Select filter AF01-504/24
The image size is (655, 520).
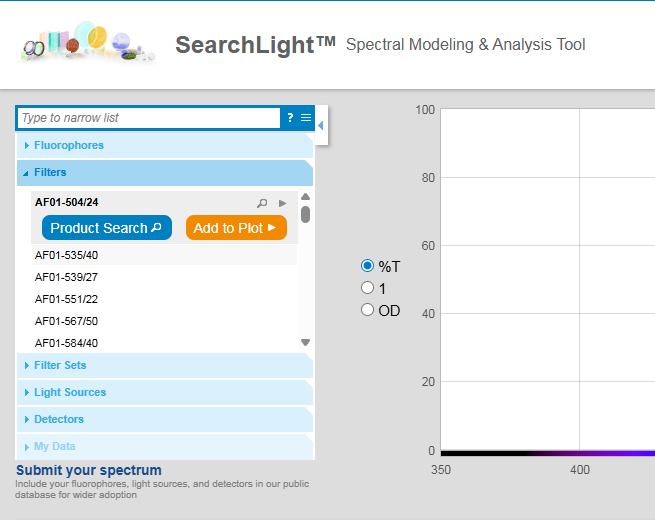[x=66, y=202]
